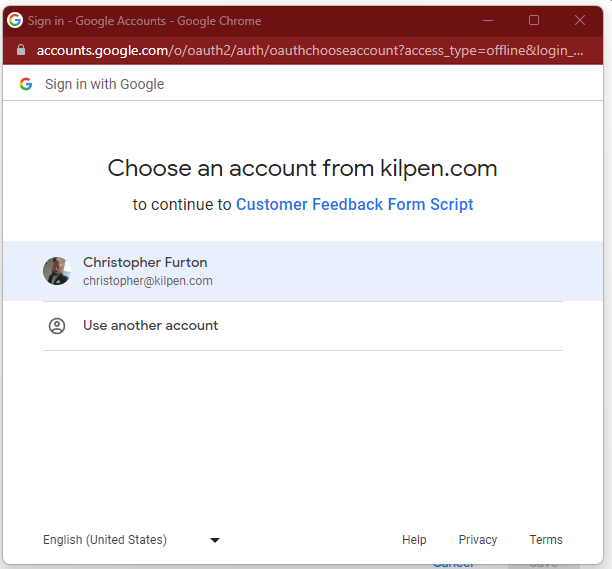Viewport: 612px width, 569px height.
Task: Click the christopher@kilpen.com email text
Action: pos(148,281)
